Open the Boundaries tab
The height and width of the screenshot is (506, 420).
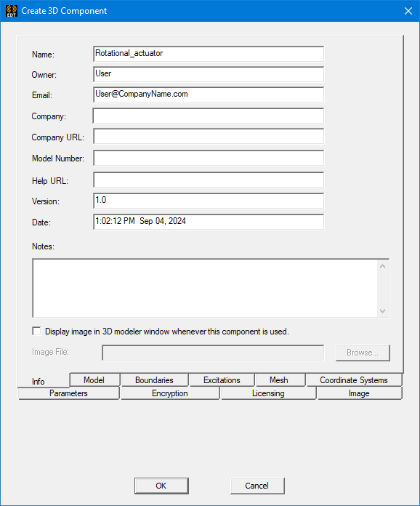tap(155, 379)
